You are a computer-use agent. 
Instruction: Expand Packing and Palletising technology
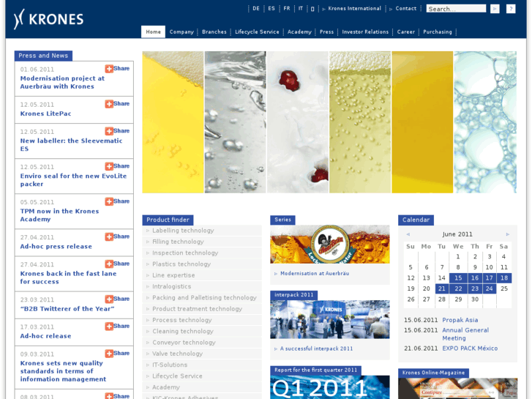click(202, 298)
